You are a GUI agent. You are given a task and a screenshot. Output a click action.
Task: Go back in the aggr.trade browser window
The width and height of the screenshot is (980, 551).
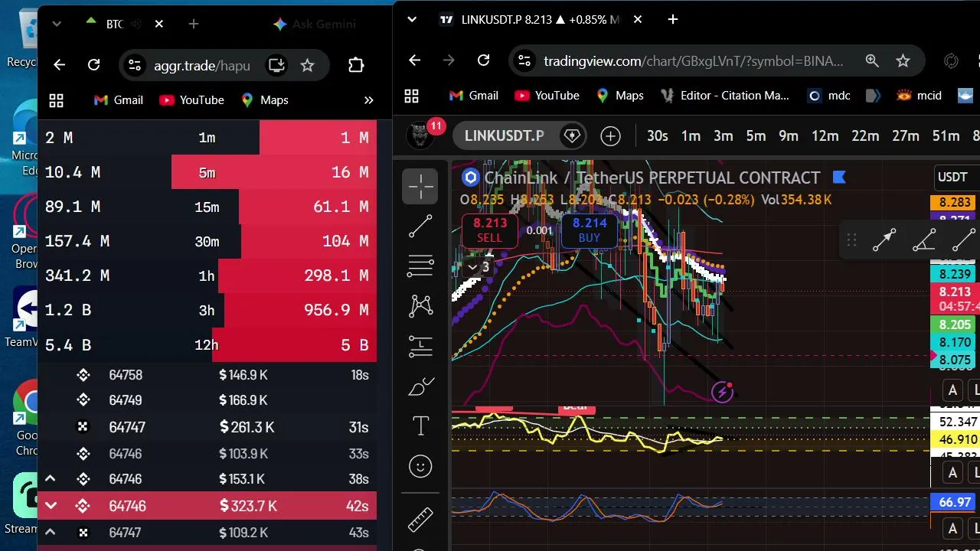click(x=59, y=65)
